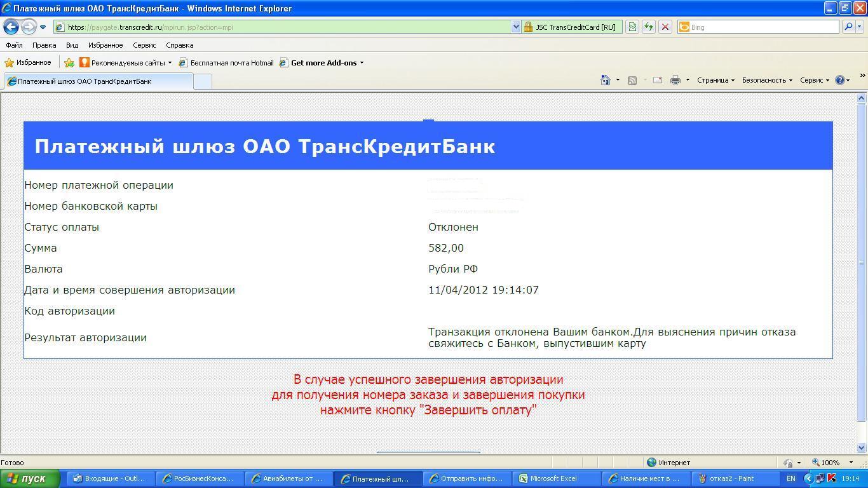
Task: Click the Search magnifier button
Action: [x=848, y=27]
